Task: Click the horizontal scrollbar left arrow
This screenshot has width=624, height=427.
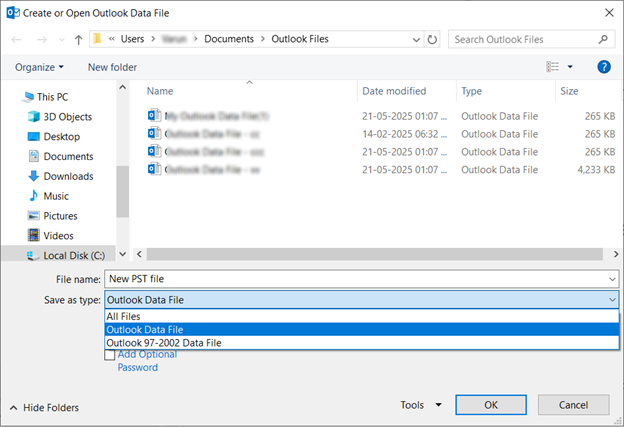Action: (x=139, y=254)
